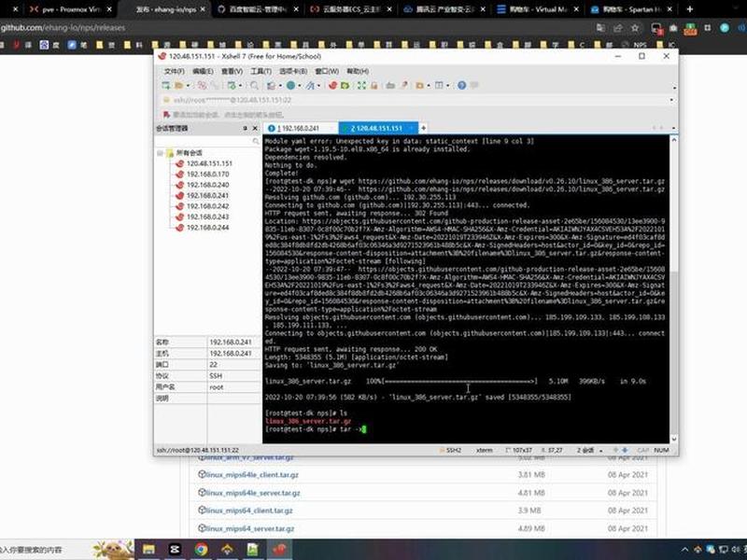
Task: Select the share icon in Chrome address bar
Action: (618, 28)
